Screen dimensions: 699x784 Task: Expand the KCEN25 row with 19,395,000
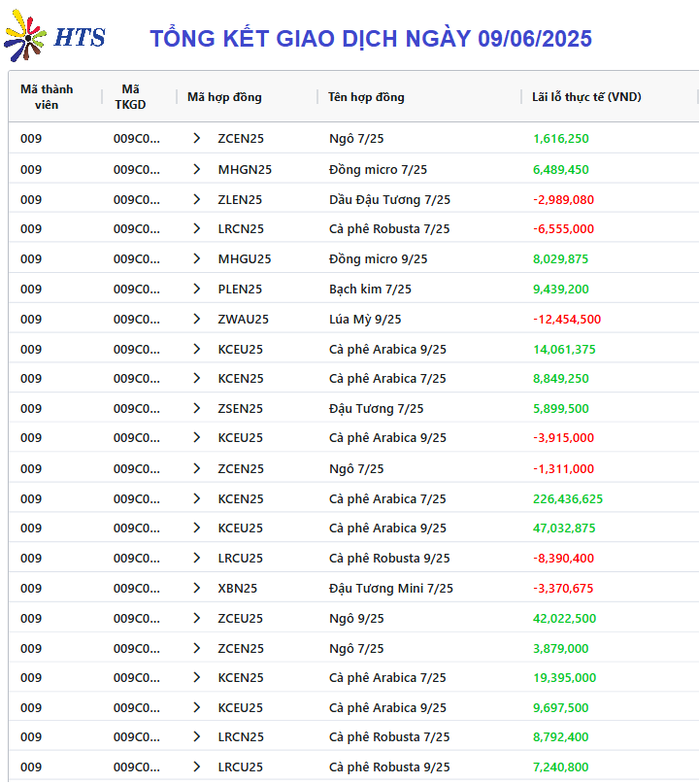pyautogui.click(x=197, y=677)
